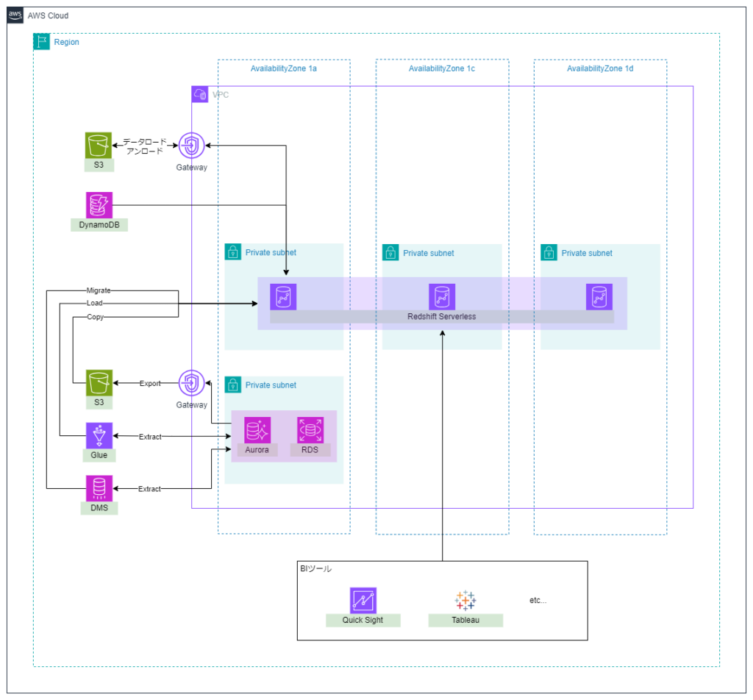Click the private subnet lock icon in AvailabilityZone 1c

(390, 252)
